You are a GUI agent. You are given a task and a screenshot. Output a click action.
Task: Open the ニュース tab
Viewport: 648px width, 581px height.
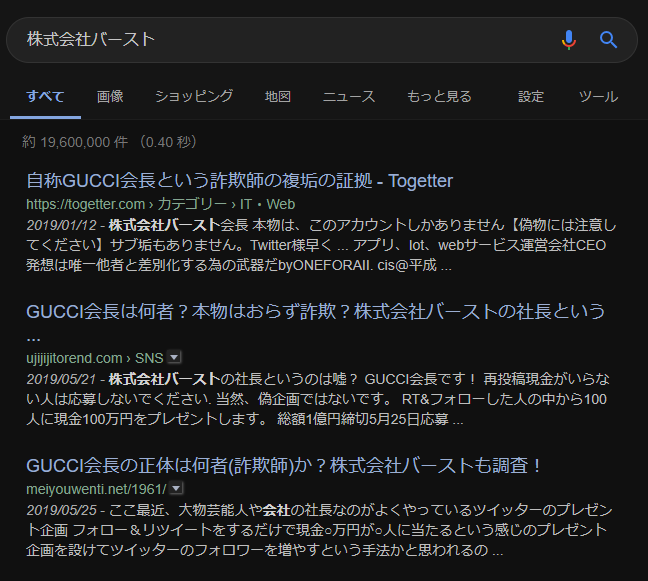tap(349, 97)
